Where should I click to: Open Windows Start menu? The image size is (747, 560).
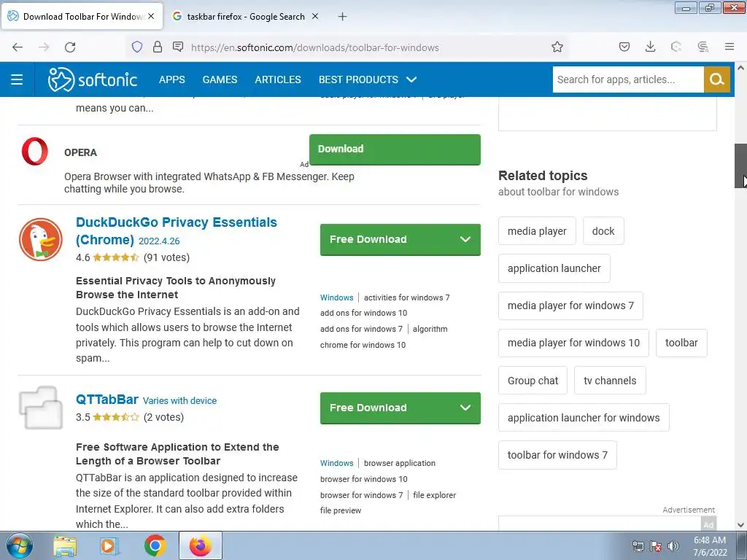20,545
